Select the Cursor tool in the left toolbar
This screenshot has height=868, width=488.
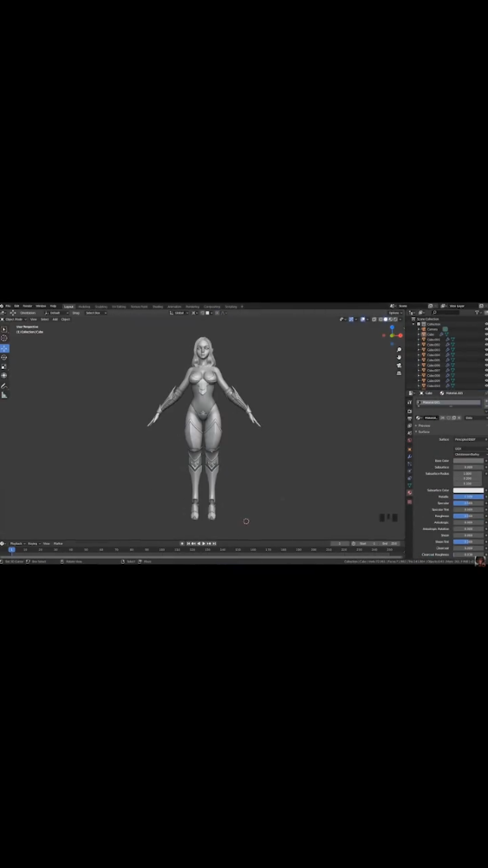(4, 338)
